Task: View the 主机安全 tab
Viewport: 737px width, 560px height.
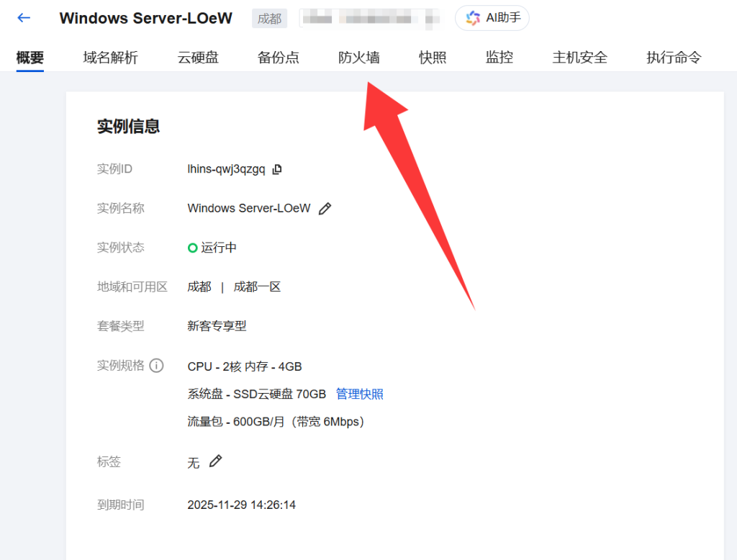Action: click(x=579, y=58)
